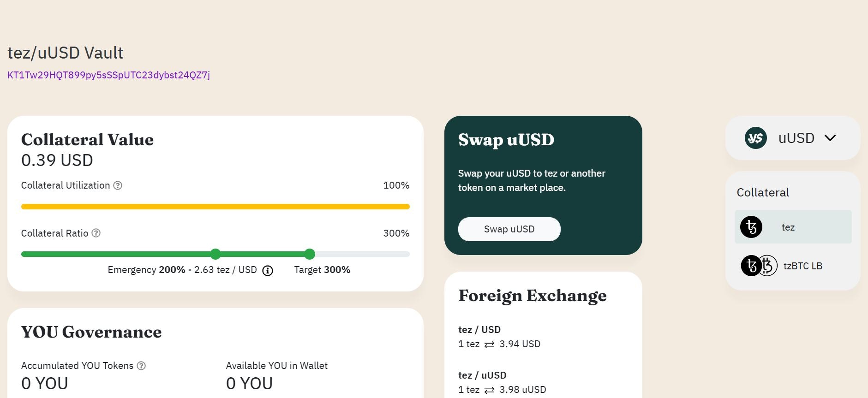Viewport: 868px width, 398px height.
Task: Click the tzBTC LB paired coin icon
Action: tap(760, 266)
